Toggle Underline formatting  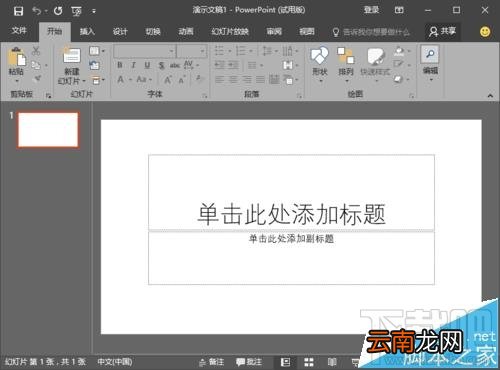coord(147,65)
